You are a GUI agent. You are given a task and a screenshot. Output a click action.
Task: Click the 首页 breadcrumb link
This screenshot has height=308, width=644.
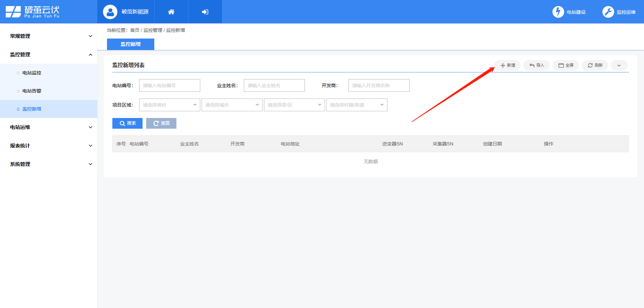[135, 30]
